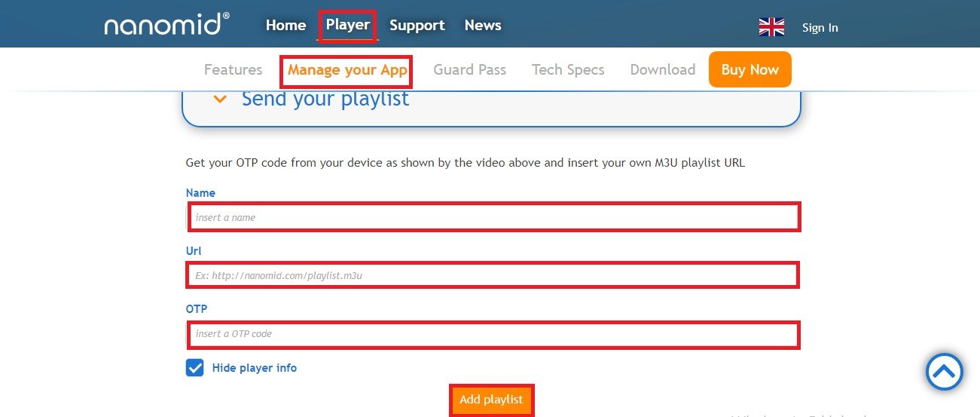Screen dimensions: 980x417
Task: Submit with the Add playlist button
Action: (491, 400)
